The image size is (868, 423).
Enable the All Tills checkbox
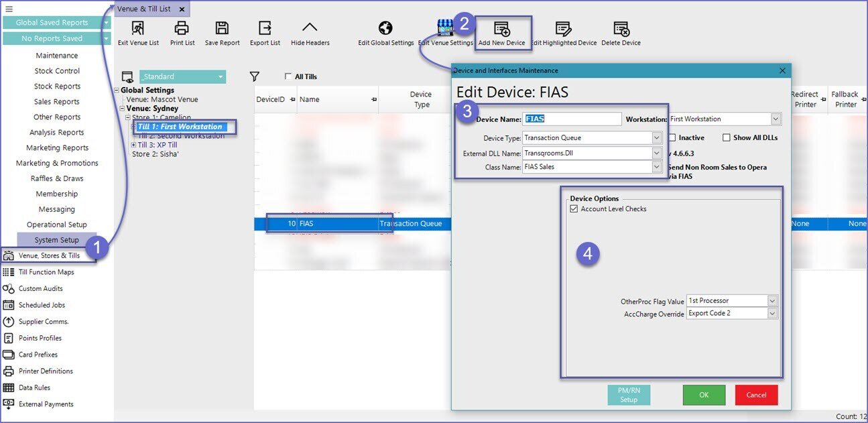288,76
